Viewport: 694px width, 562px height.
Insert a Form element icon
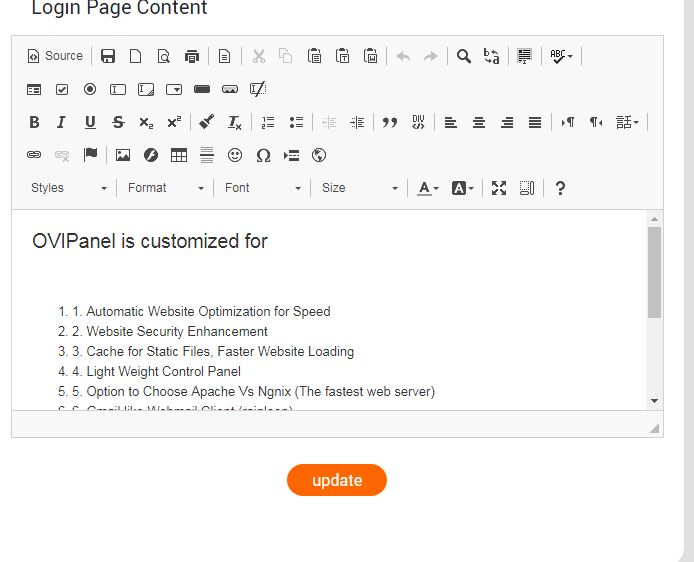click(34, 89)
